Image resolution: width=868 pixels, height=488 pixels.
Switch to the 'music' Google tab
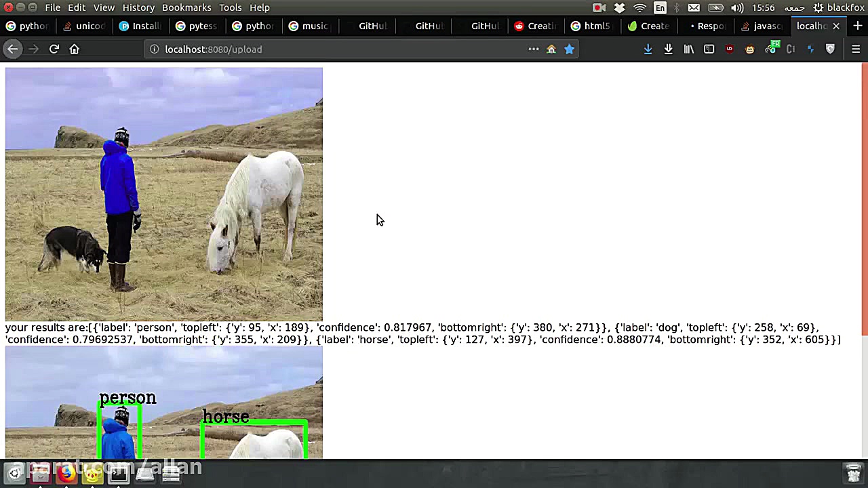[309, 26]
